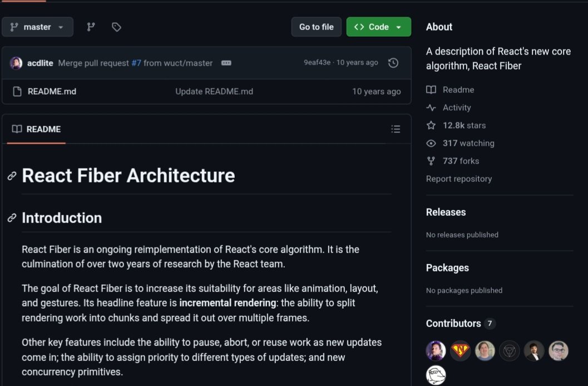Open acdlite's avatar in commit row
The height and width of the screenshot is (386, 588).
click(16, 63)
